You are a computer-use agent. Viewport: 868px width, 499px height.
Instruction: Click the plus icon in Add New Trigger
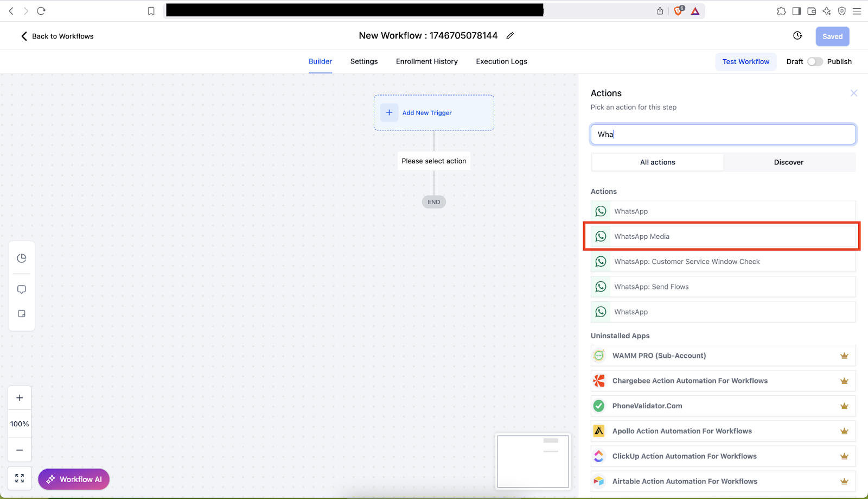point(389,112)
